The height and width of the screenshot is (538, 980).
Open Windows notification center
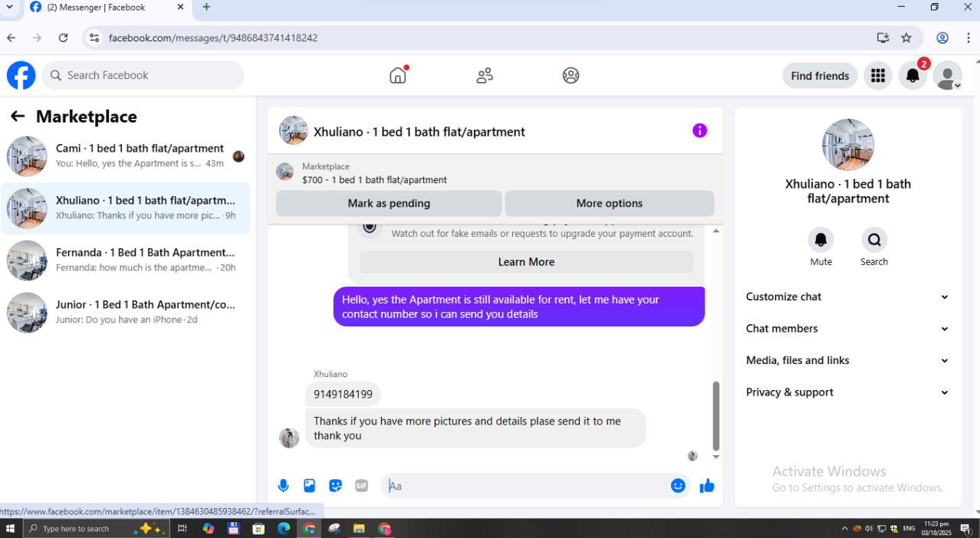coord(965,529)
